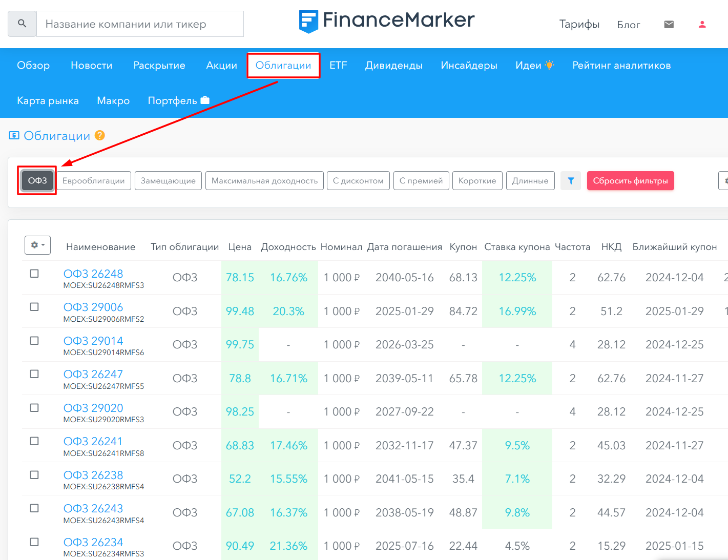Check the box for ОФЗ 29020
The image size is (728, 560).
(34, 408)
